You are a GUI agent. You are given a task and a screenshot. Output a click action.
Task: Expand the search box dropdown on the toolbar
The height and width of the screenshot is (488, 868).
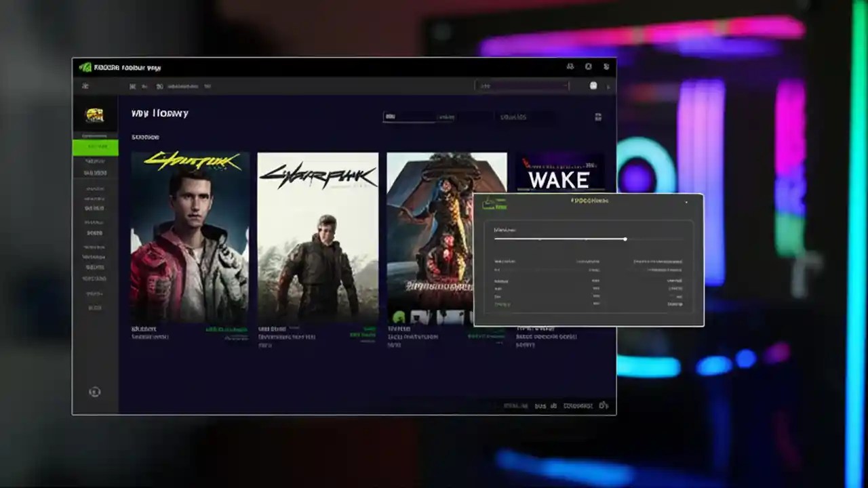pyautogui.click(x=522, y=86)
